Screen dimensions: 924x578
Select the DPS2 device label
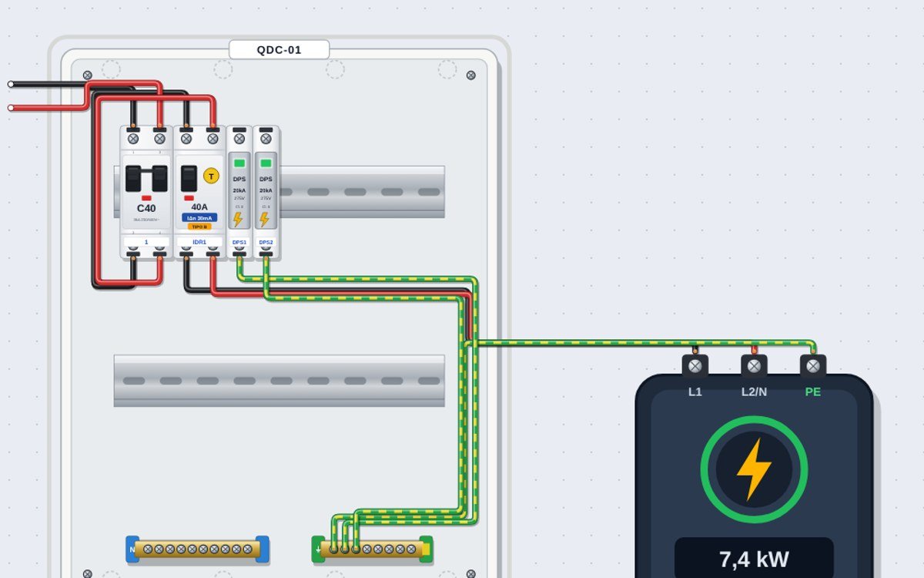point(266,242)
